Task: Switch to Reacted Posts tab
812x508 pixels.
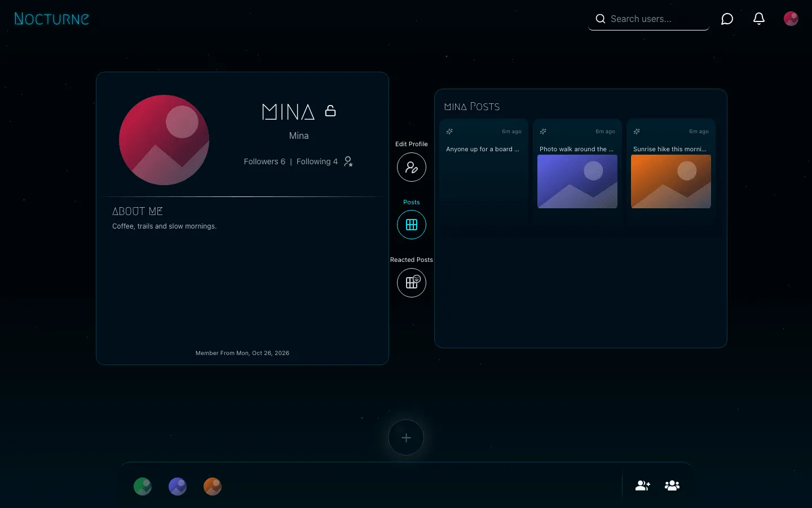Action: (412, 282)
